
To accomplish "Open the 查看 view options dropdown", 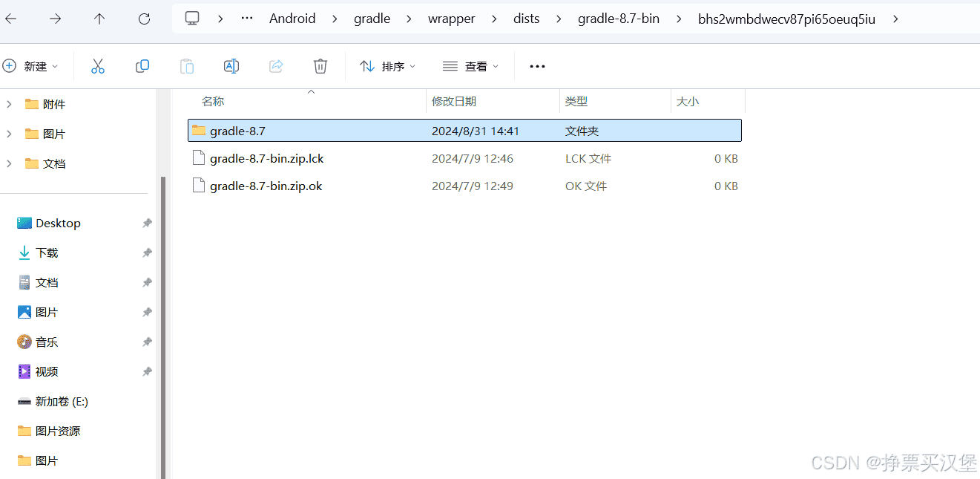I will 470,65.
